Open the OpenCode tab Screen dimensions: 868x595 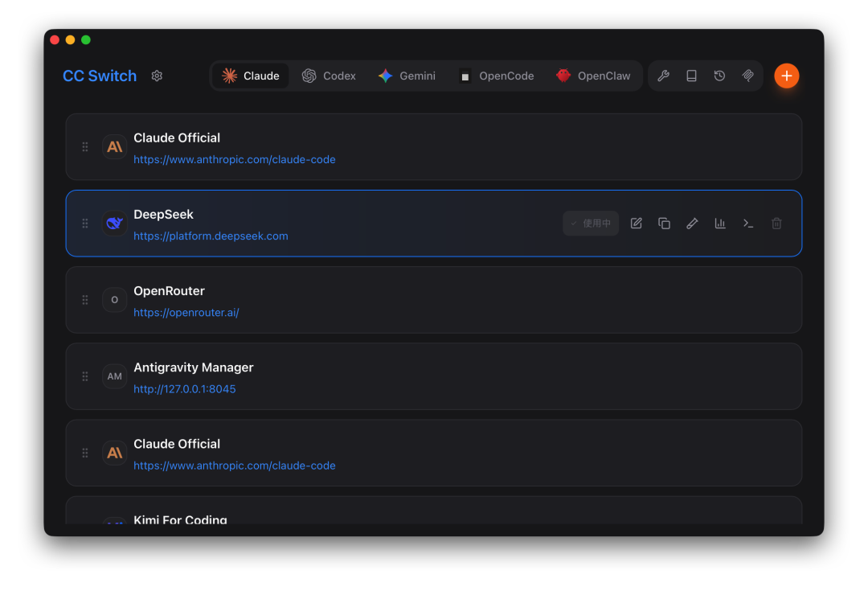pyautogui.click(x=497, y=76)
